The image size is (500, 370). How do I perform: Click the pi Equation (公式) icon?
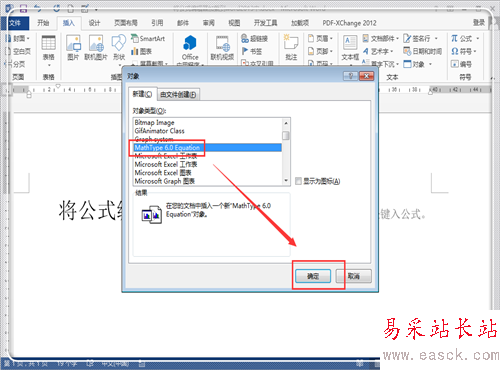[x=454, y=39]
